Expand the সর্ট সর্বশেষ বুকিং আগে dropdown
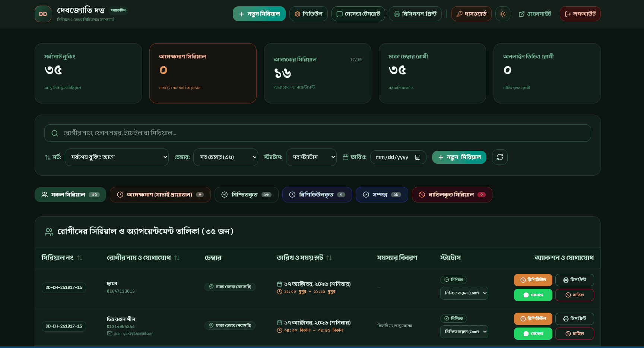 click(117, 157)
